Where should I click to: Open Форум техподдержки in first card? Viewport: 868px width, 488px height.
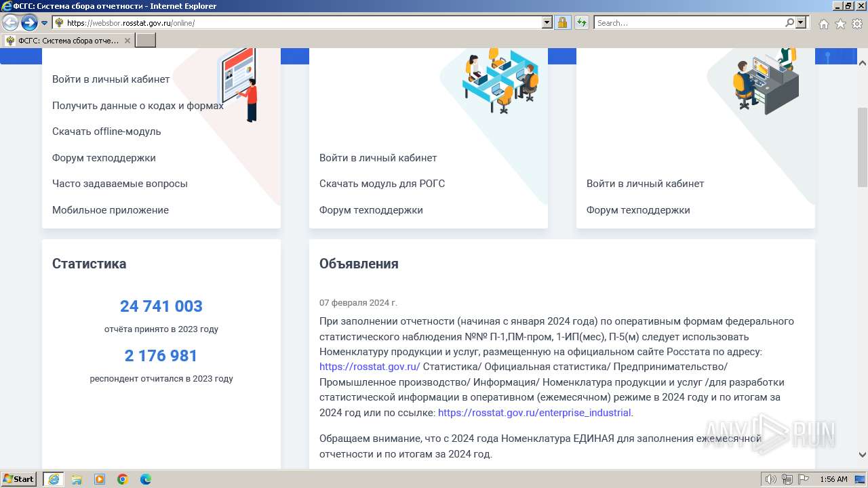[x=104, y=158]
